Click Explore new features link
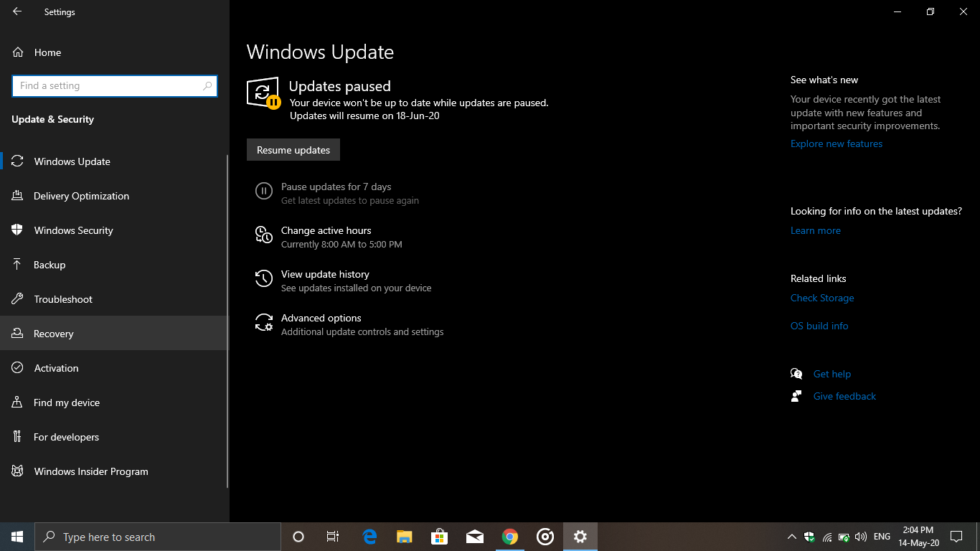The image size is (980, 551). pos(837,143)
